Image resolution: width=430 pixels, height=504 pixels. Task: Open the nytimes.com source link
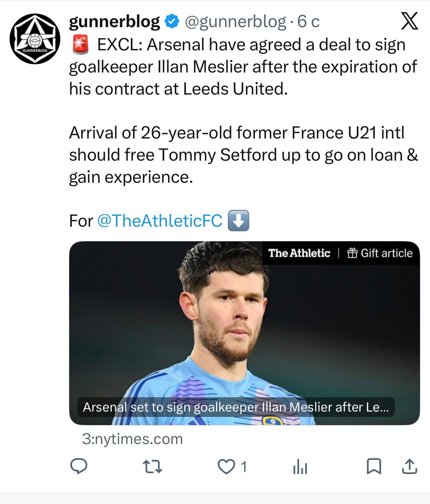tap(132, 439)
